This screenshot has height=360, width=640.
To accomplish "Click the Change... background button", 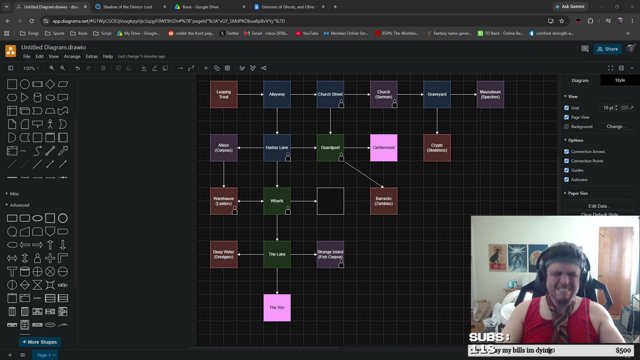I will [x=615, y=127].
